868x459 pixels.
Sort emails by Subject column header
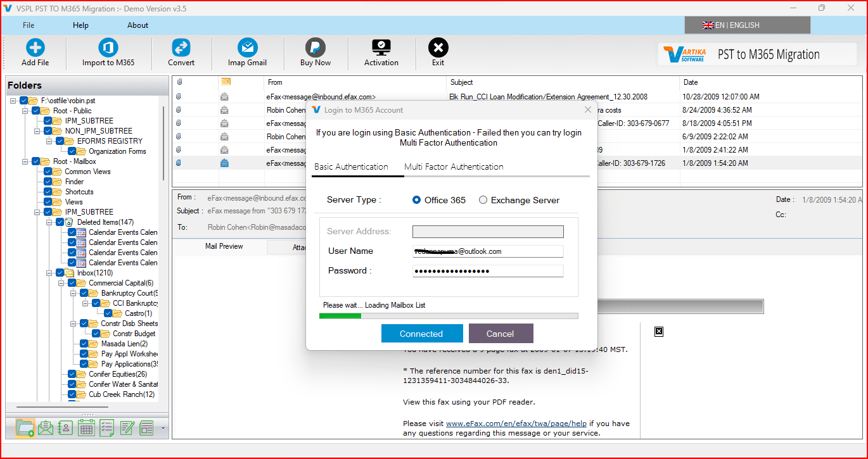(563, 82)
